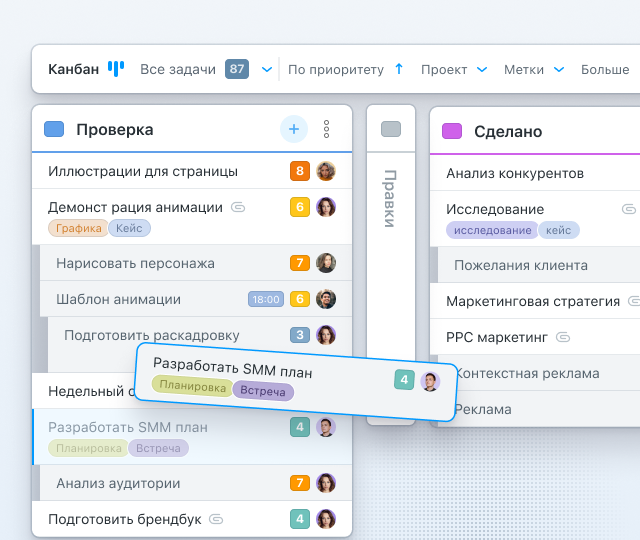Image resolution: width=640 pixels, height=540 pixels.
Task: Click the blue Проверка column color square
Action: (x=54, y=130)
